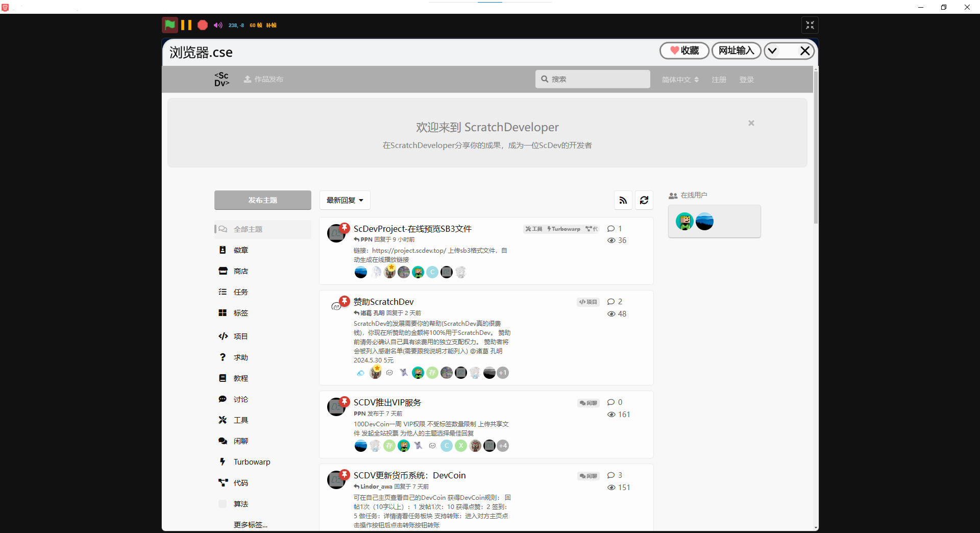Click the green flag start icon
Screen dimensions: 980x533
click(170, 25)
